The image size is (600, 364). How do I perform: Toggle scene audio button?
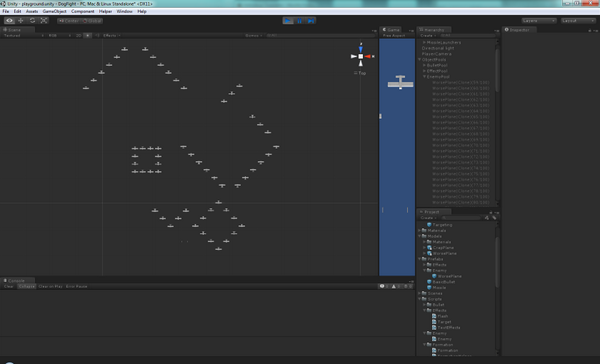(x=97, y=35)
